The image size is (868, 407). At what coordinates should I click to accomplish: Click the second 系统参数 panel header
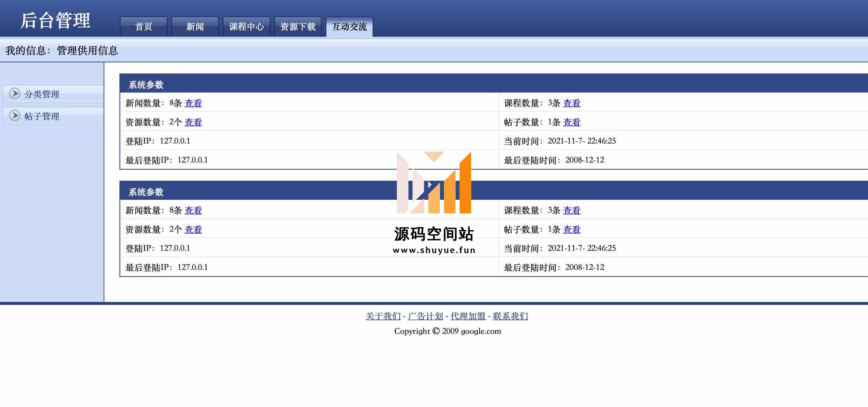494,191
